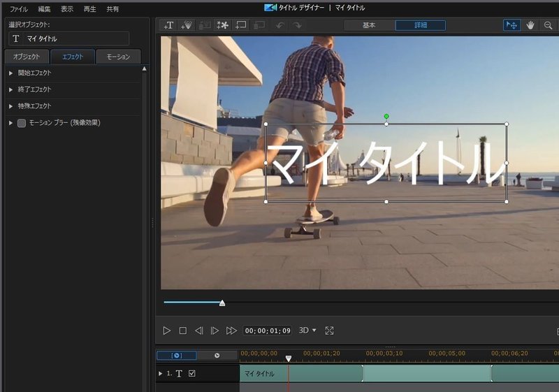Open the モーション tab

[118, 57]
